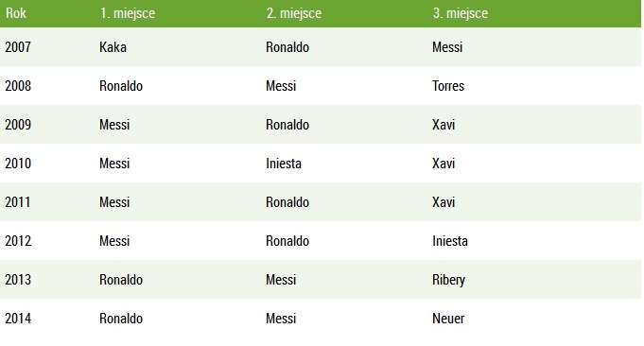Select 'Ronaldo' first place in 2014
Viewport: 644px width, 346px height.
point(121,319)
